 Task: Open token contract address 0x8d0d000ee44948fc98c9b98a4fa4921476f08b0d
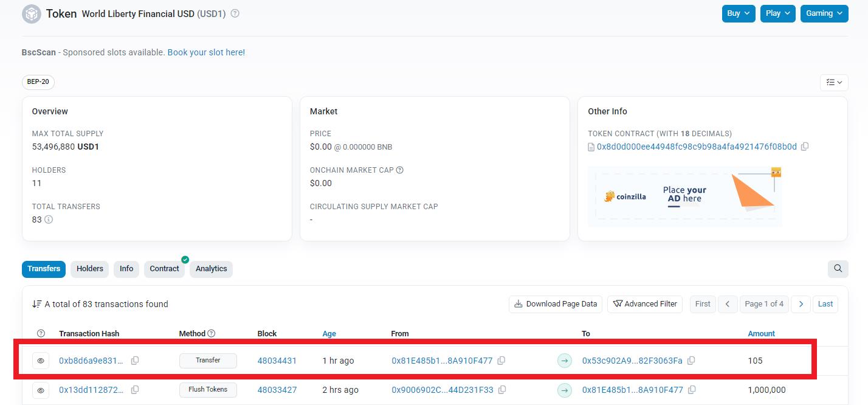[697, 147]
